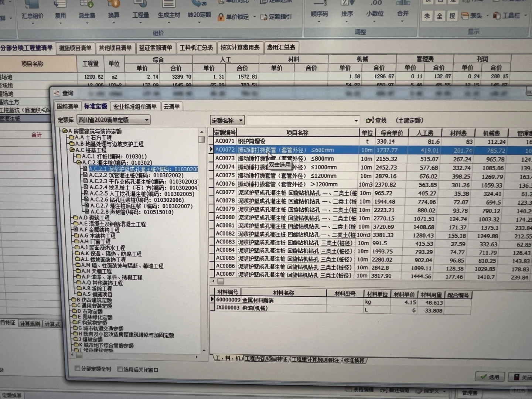Viewport: 532px width, 399px height.
Task: Click the 未 display button
Action: click(x=427, y=16)
